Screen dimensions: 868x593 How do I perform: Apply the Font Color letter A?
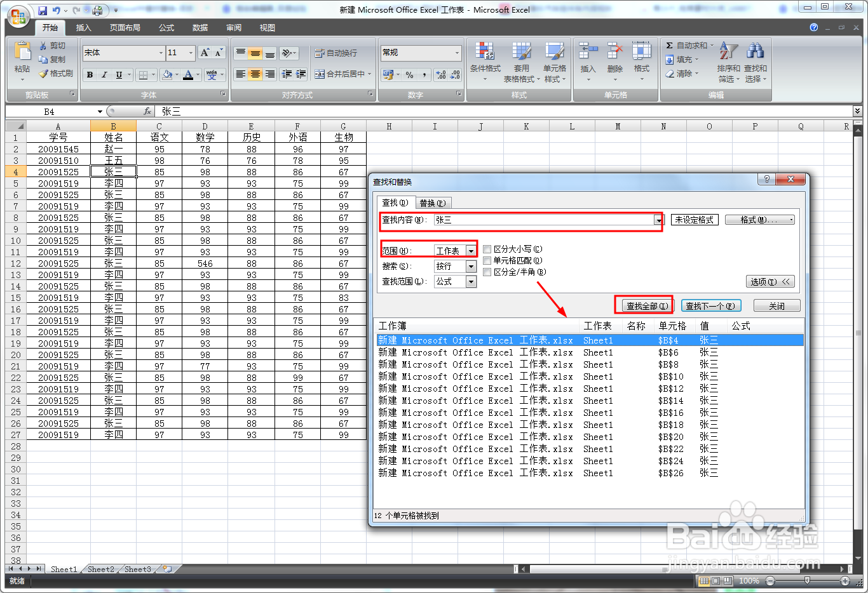(x=188, y=75)
